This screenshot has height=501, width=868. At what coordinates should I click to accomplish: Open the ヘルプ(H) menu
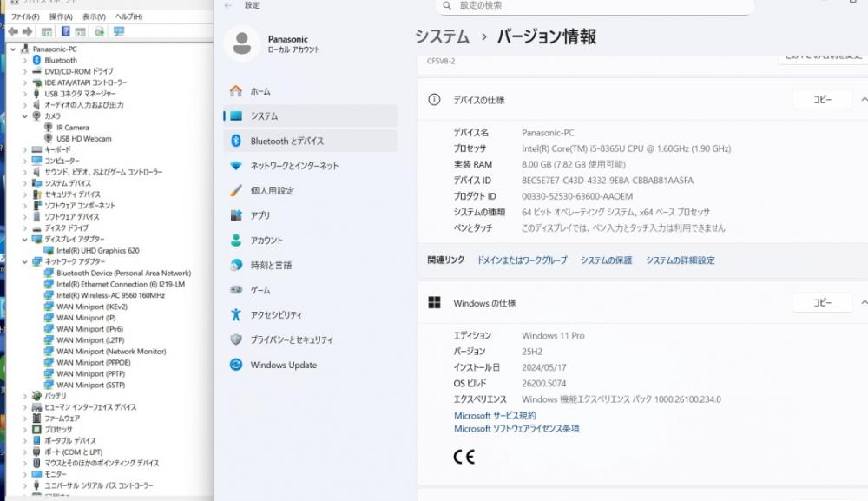coord(128,16)
